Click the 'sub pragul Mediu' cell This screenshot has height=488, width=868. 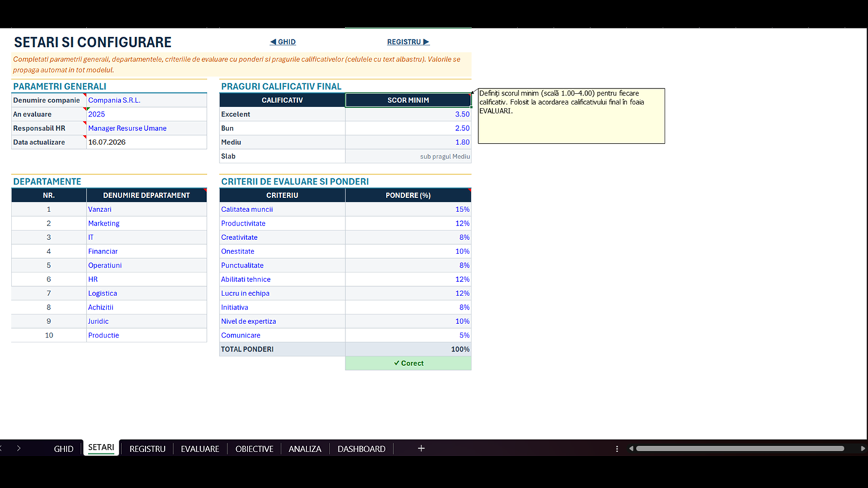point(408,157)
